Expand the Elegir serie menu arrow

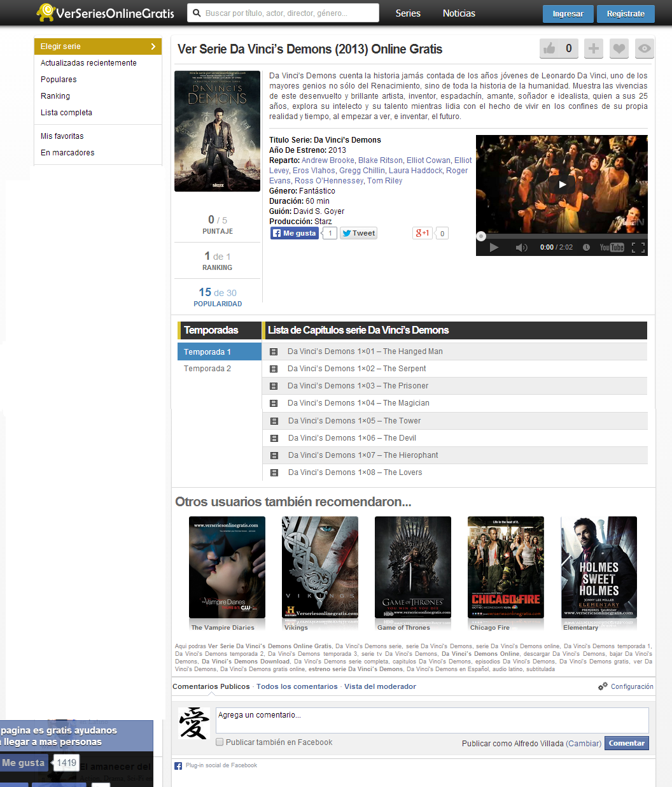click(153, 46)
